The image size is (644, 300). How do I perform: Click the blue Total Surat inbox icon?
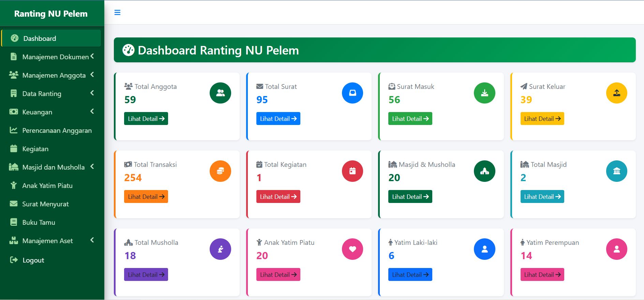[x=352, y=93]
